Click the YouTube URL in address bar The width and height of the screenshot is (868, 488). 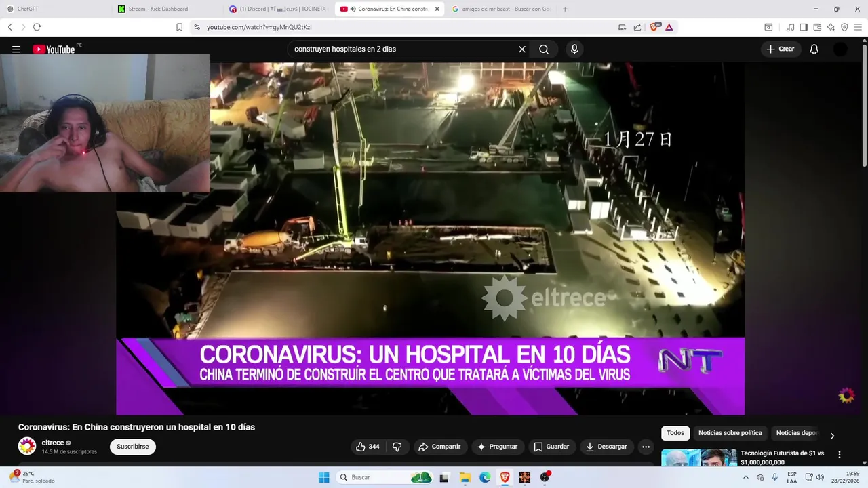[259, 27]
